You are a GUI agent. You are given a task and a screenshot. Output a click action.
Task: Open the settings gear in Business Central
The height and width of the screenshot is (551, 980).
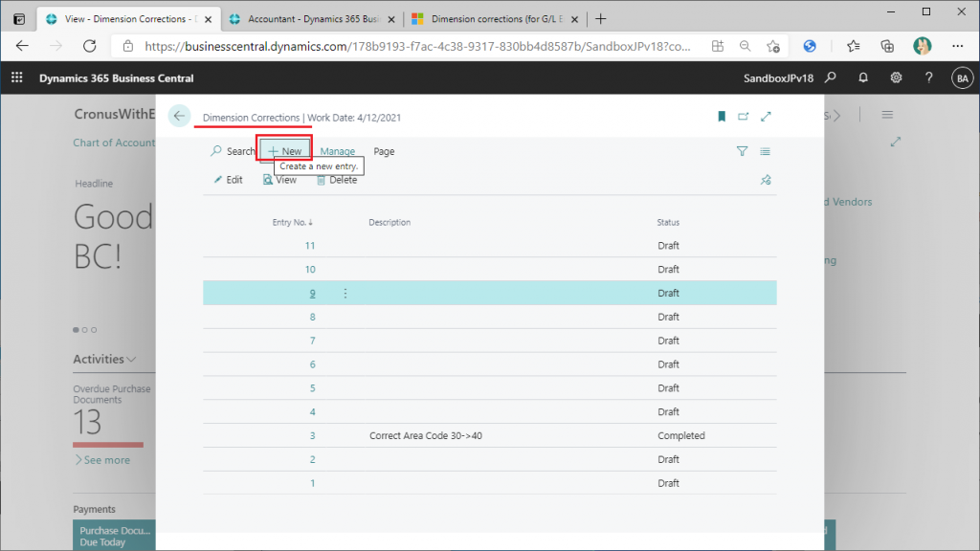(896, 77)
